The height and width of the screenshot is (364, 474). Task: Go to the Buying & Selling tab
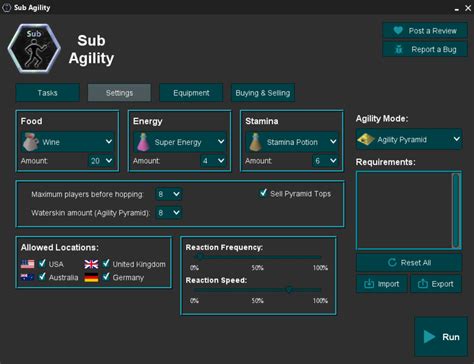pos(263,93)
